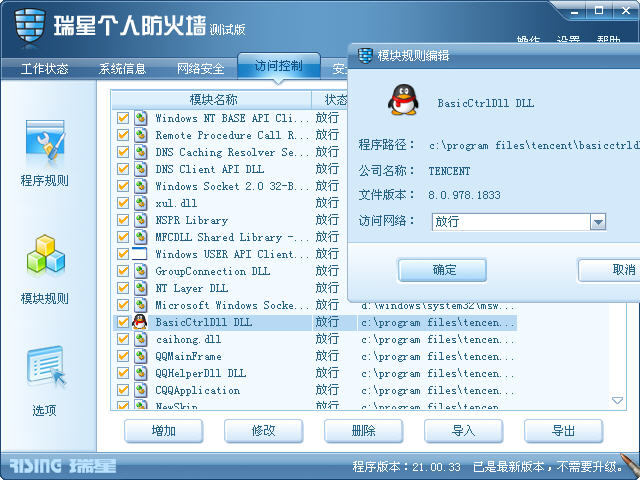Select the QQHelperDll DLL row text
640x480 pixels.
tap(201, 373)
